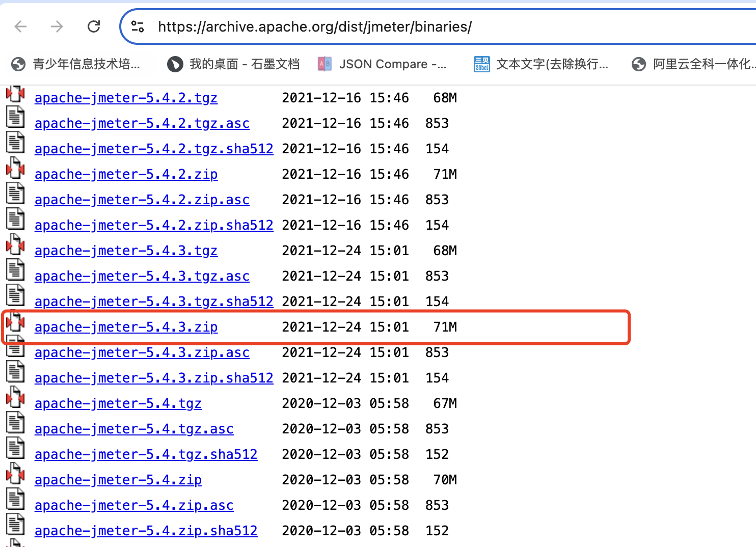Download apache-jmeter-5.4.2.tgz link

tap(126, 98)
